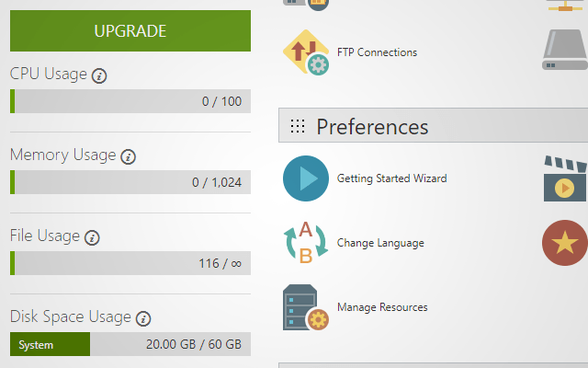The width and height of the screenshot is (588, 368).
Task: Click the Memory Usage info icon
Action: point(129,156)
